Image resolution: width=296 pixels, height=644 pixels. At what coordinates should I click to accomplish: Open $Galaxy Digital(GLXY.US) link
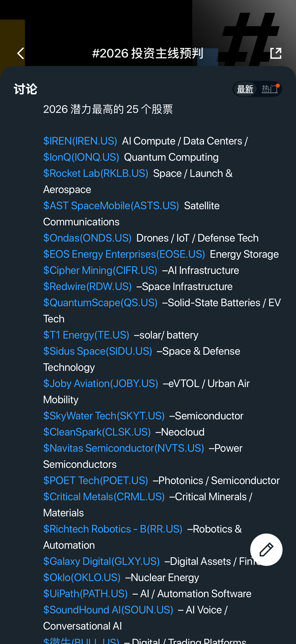tap(101, 561)
